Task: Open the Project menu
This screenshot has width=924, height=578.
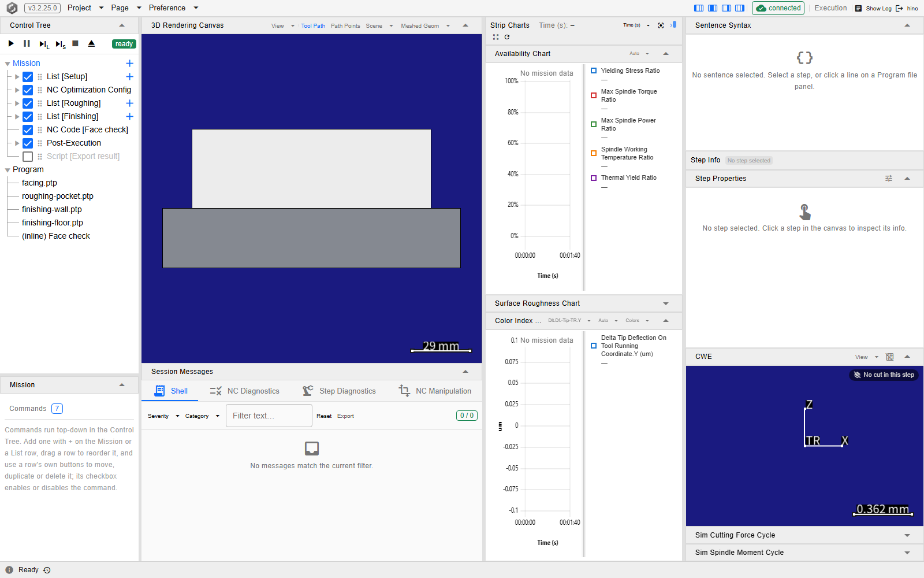Action: click(85, 8)
